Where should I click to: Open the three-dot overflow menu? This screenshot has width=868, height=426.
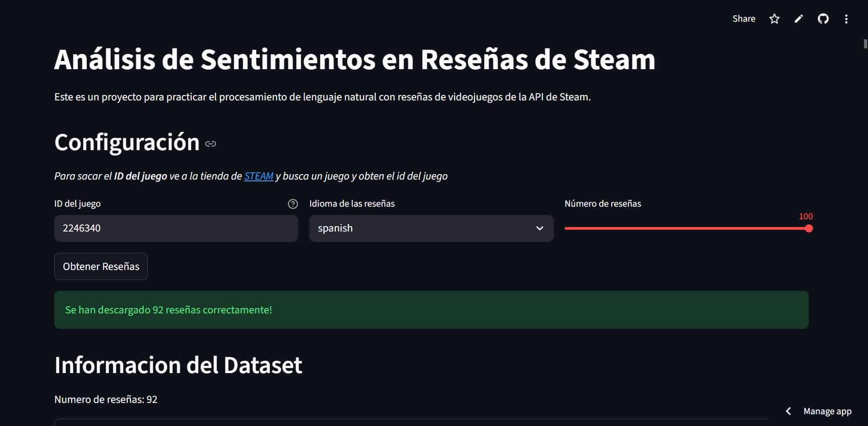pyautogui.click(x=846, y=19)
